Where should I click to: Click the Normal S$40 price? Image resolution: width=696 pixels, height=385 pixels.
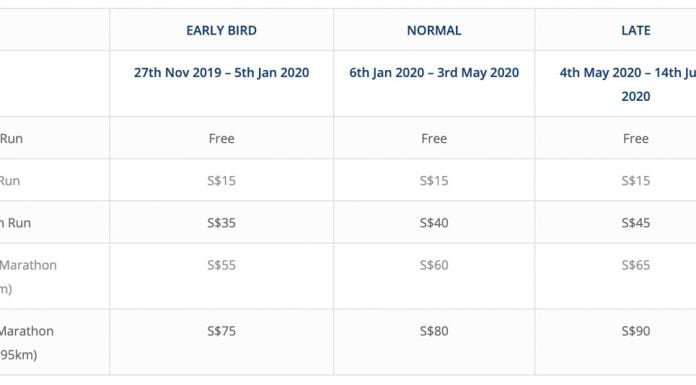[x=434, y=223]
